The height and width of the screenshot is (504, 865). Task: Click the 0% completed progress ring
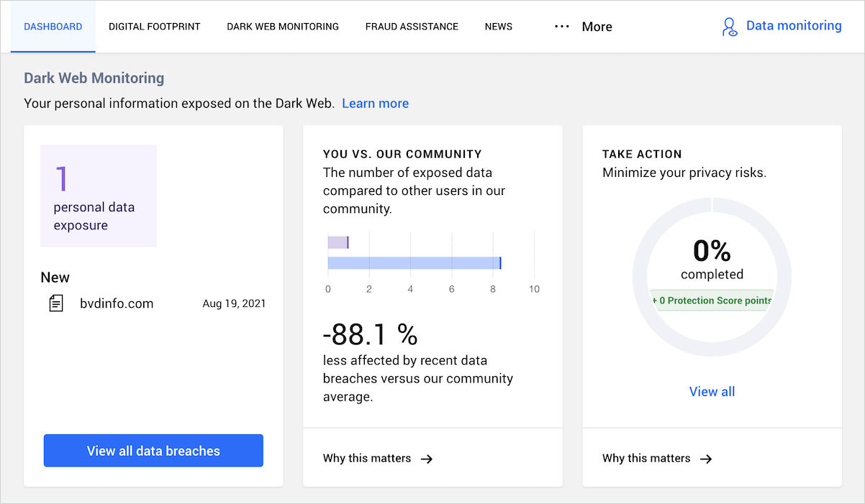tap(712, 278)
